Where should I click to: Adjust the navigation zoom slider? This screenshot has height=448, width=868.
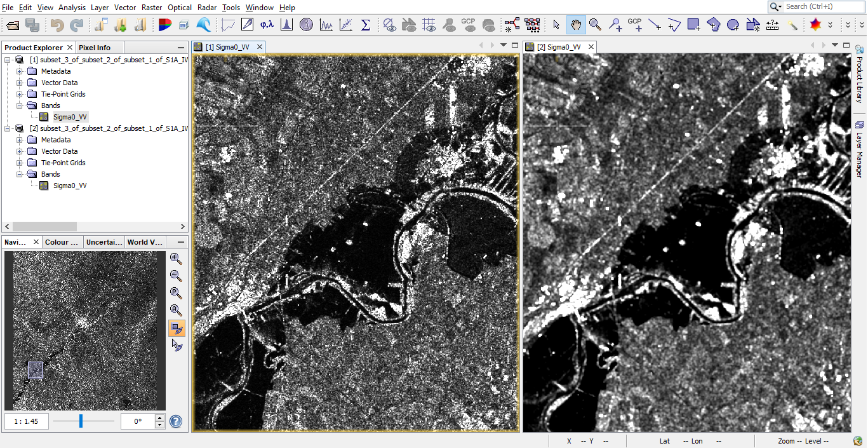pyautogui.click(x=81, y=421)
